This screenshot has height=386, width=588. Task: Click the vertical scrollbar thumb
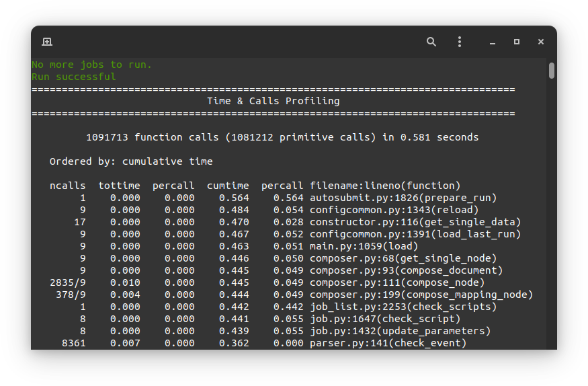click(x=551, y=71)
